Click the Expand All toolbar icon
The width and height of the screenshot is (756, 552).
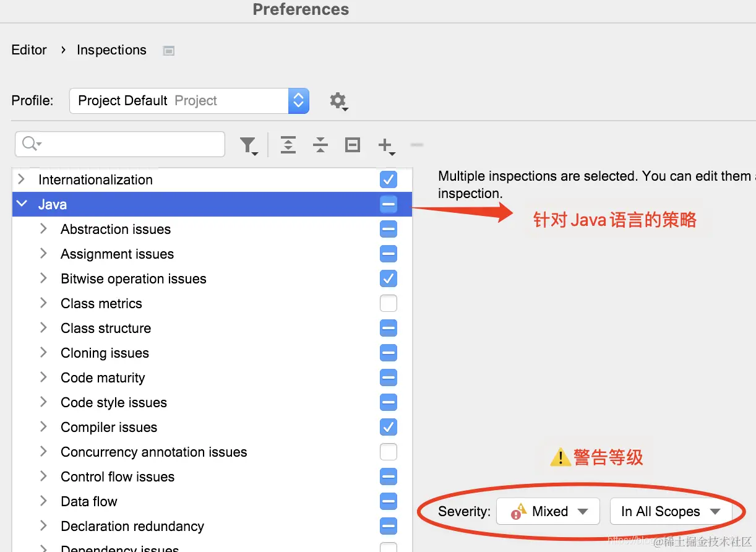tap(288, 145)
